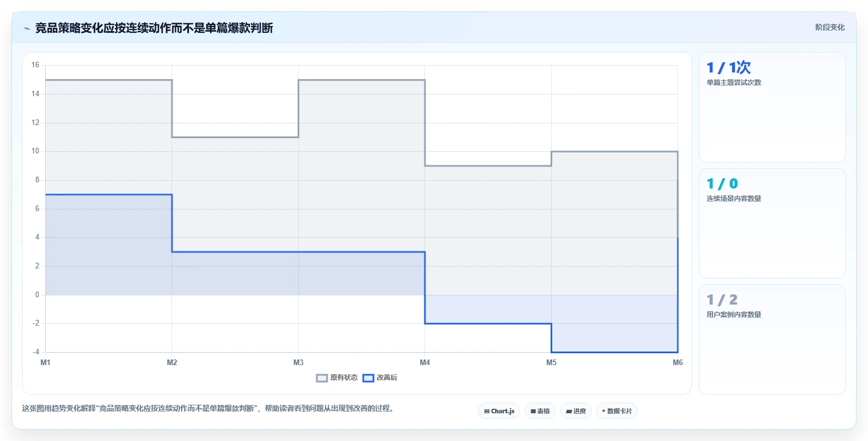The height and width of the screenshot is (441, 868).
Task: Click the M2 axis label
Action: pyautogui.click(x=172, y=362)
